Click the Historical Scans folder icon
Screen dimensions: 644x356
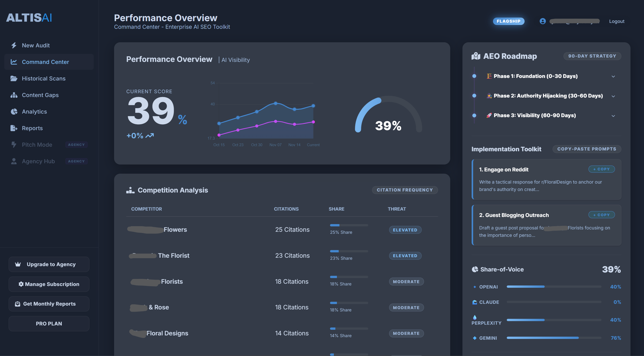point(14,78)
